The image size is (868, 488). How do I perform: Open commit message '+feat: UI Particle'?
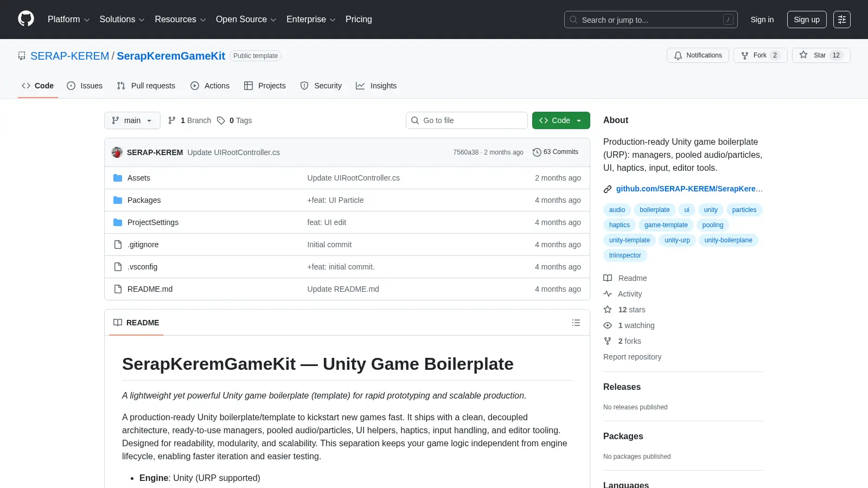coord(335,200)
